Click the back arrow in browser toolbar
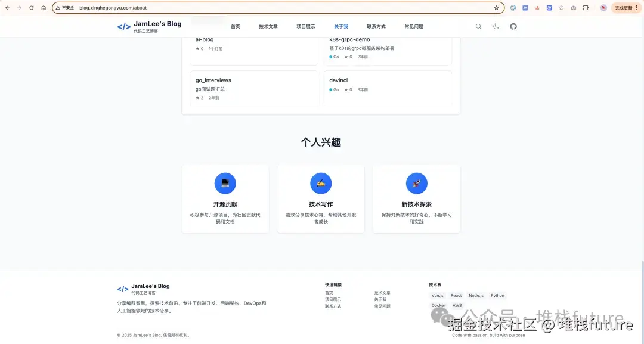Screen dimensions: 644x344 [x=7, y=8]
